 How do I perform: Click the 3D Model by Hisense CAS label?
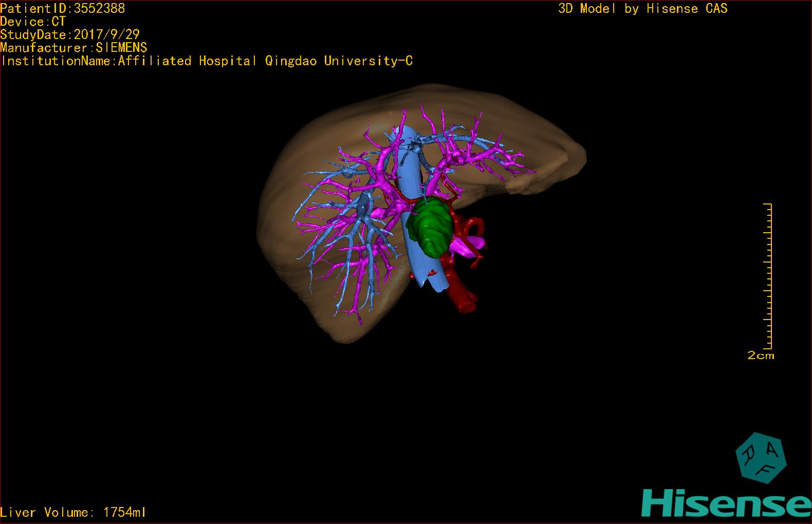tap(643, 9)
